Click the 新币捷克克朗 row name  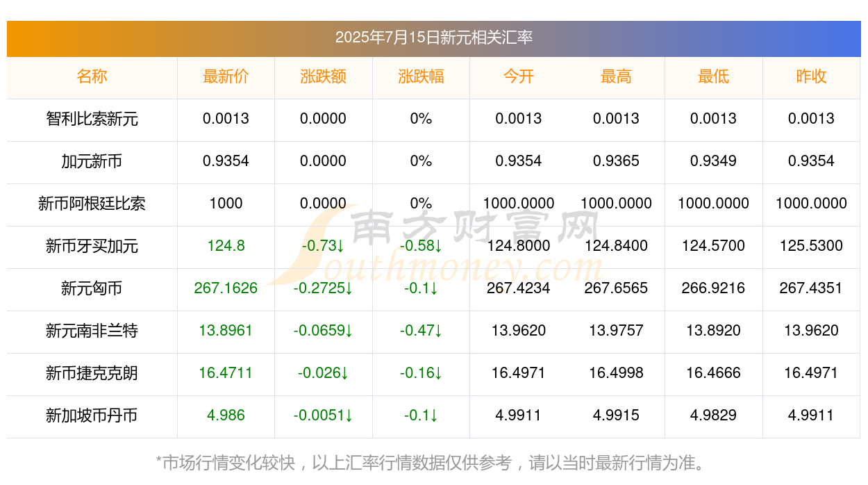coord(92,373)
